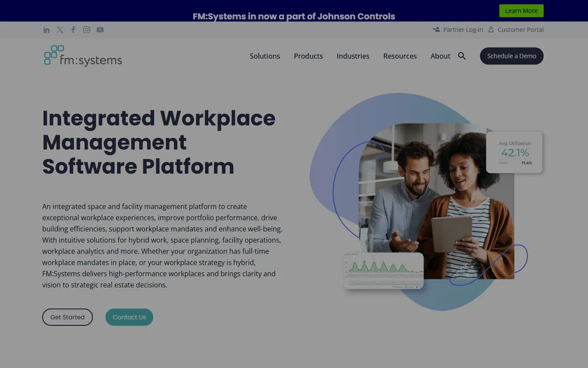Image resolution: width=588 pixels, height=368 pixels.
Task: Open the Customer Portal link
Action: pyautogui.click(x=516, y=29)
